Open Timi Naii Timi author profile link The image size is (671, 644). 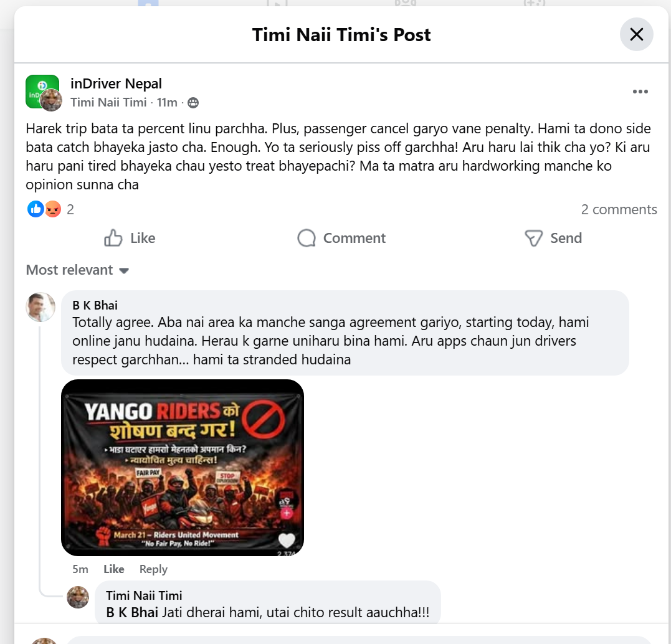108,102
